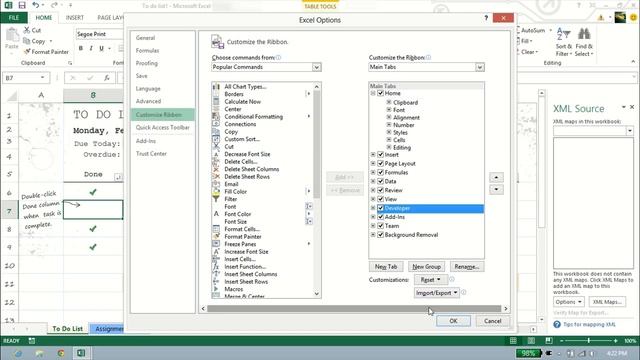Screen dimensions: 640x360
Task: Select the To Do List sheet tab
Action: [x=67, y=329]
